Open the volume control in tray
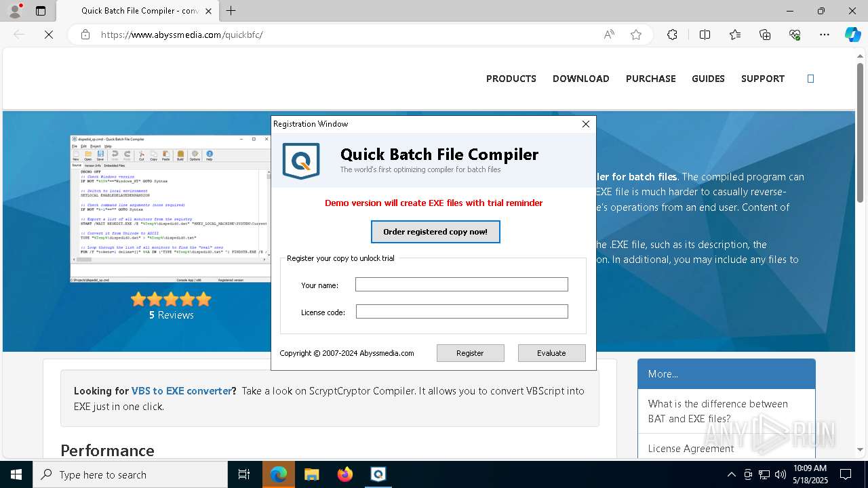This screenshot has height=488, width=868. point(781,474)
